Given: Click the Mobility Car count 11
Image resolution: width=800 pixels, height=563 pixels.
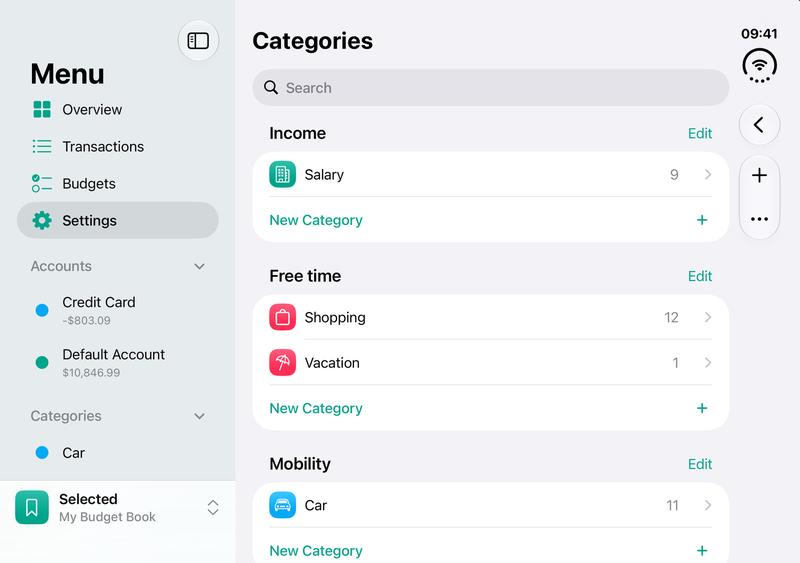Looking at the screenshot, I should pos(672,505).
